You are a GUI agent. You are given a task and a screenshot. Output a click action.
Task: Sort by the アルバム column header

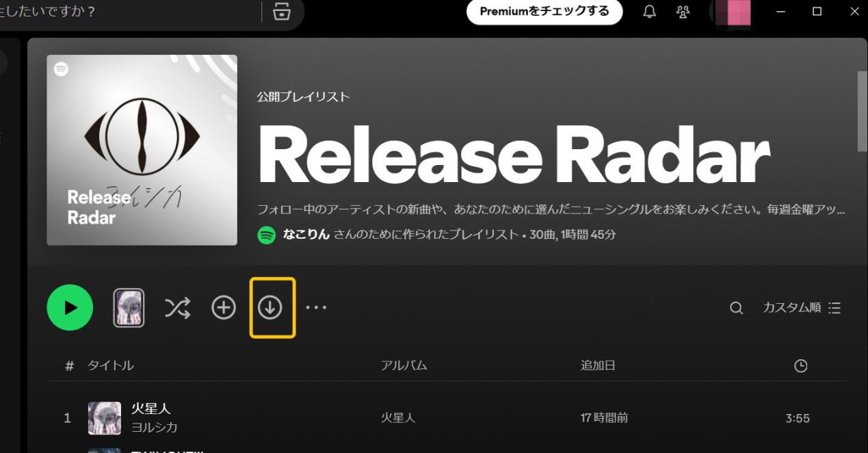tap(404, 365)
